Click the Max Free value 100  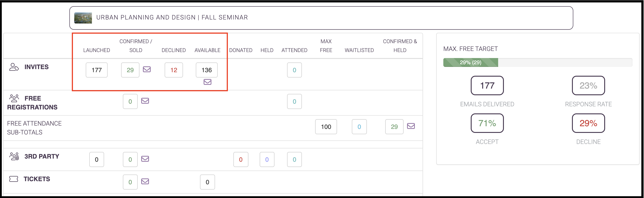(326, 127)
